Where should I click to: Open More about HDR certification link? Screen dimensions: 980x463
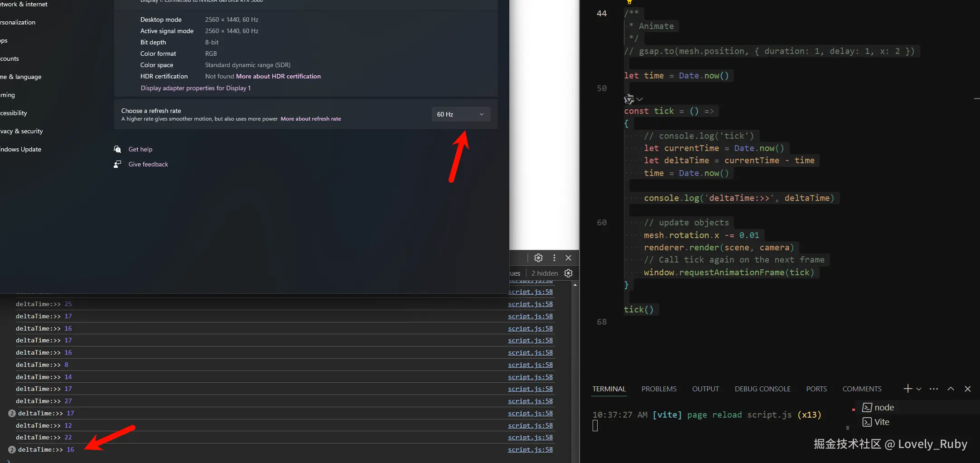(x=278, y=76)
